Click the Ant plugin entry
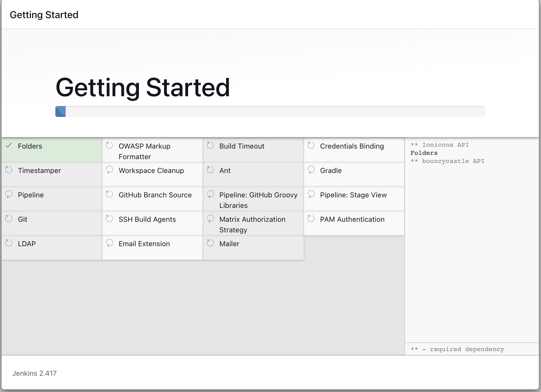This screenshot has height=392, width=541. pyautogui.click(x=225, y=171)
